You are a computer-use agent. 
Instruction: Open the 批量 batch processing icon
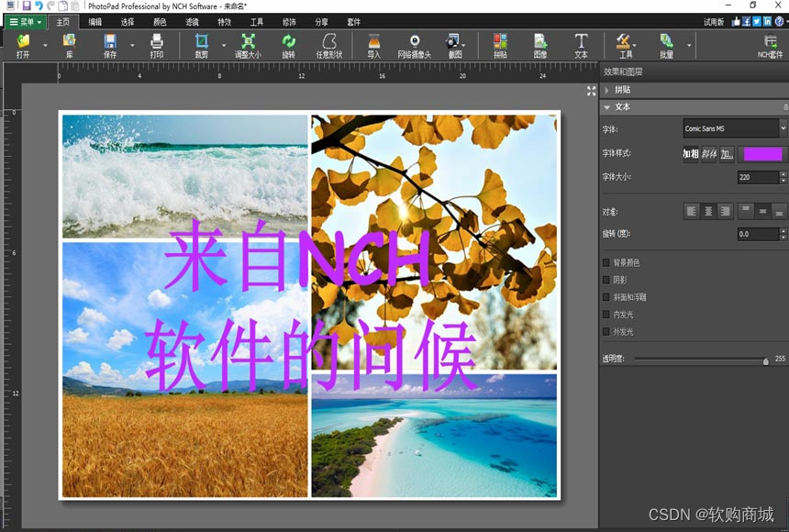coord(666,46)
